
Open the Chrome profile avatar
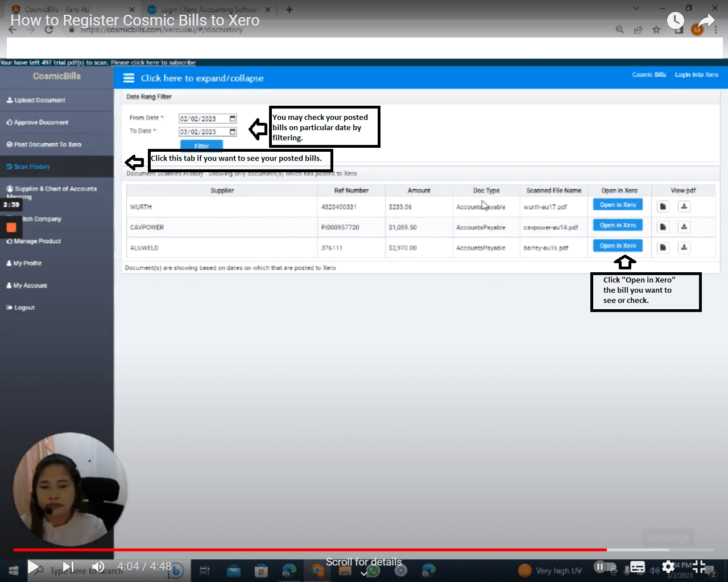tap(697, 30)
